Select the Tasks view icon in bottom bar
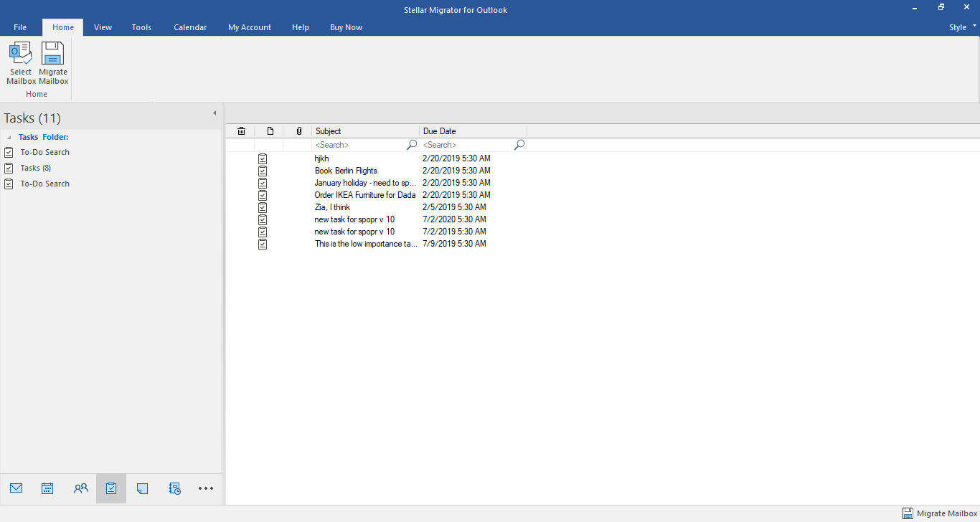The height and width of the screenshot is (522, 980). coord(111,488)
